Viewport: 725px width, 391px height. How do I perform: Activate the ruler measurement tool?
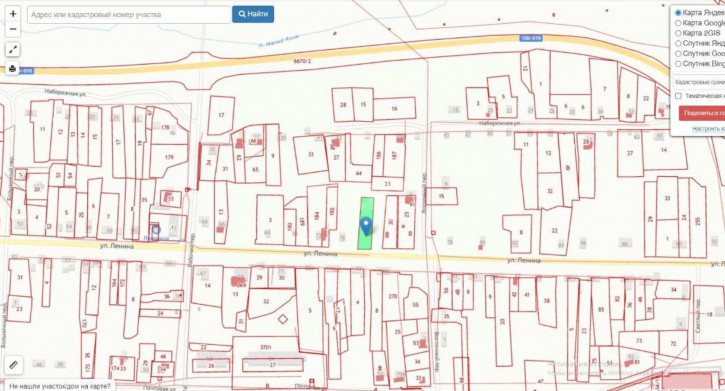13,365
